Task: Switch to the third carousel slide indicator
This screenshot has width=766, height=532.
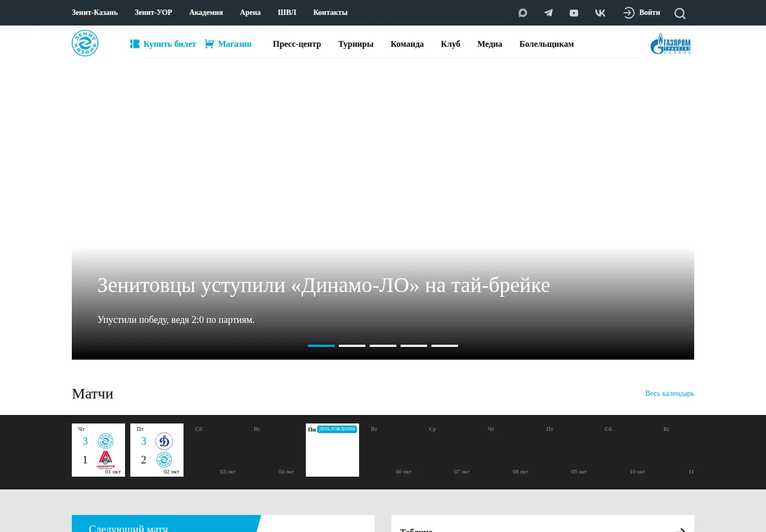Action: 383,346
